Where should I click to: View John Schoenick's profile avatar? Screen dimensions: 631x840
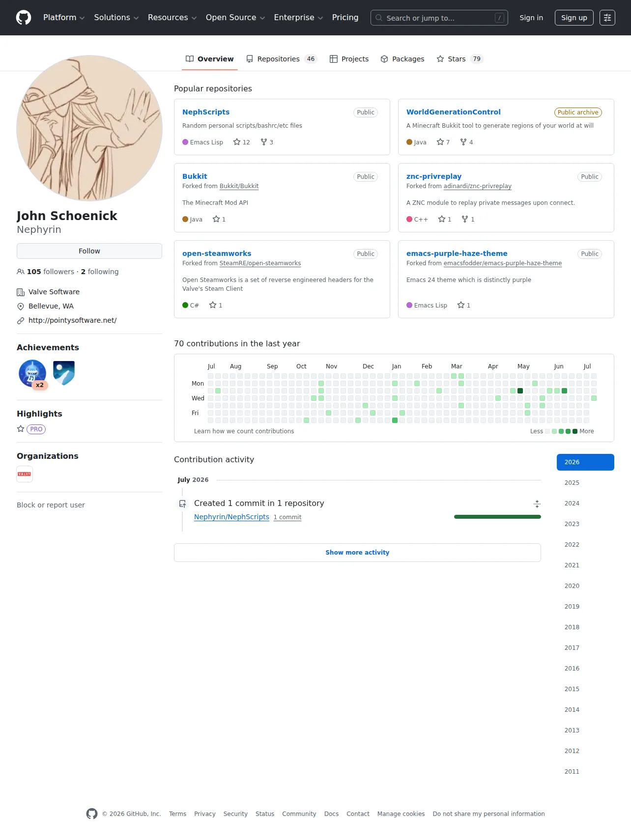(x=89, y=128)
